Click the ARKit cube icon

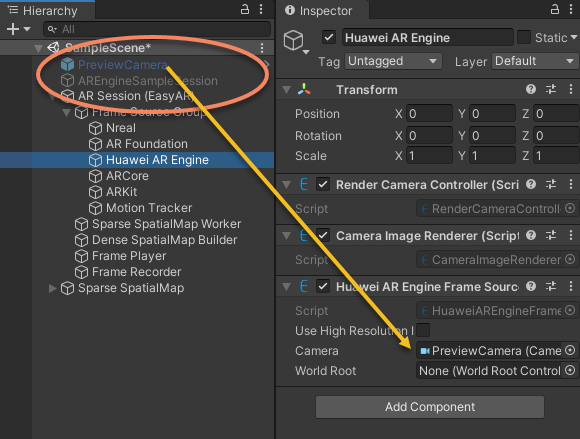[95, 192]
